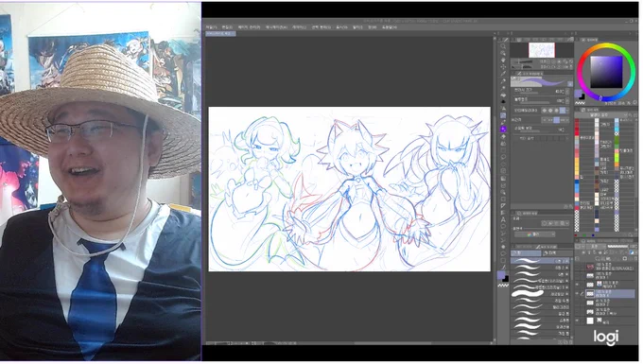The height and width of the screenshot is (364, 643).
Task: Pick the orange-yellow color set swatch
Action: pos(577,166)
